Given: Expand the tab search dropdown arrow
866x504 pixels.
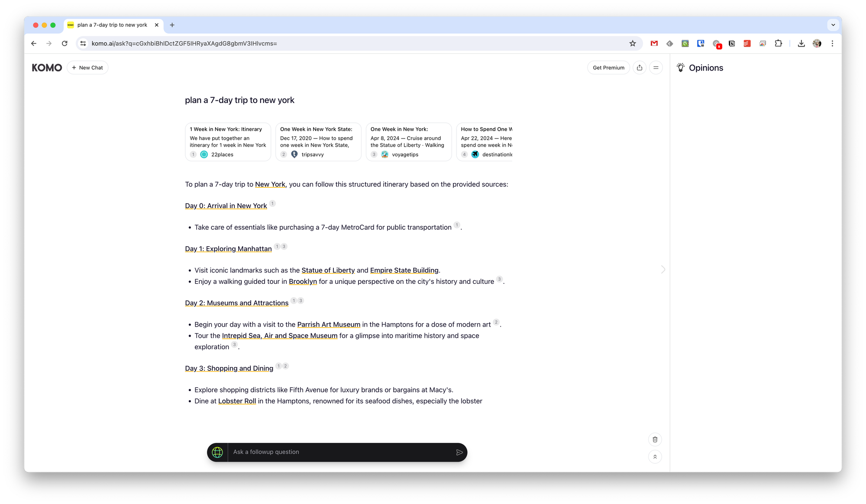Looking at the screenshot, I should [833, 25].
